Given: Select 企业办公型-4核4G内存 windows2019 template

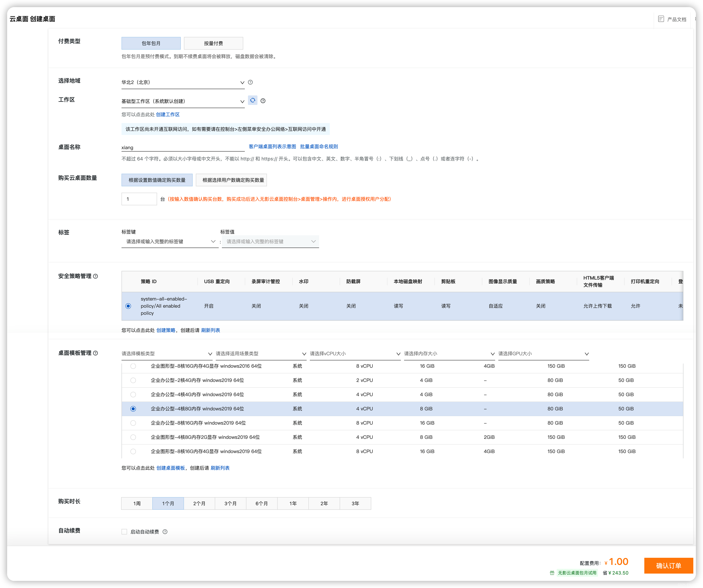Looking at the screenshot, I should point(133,394).
